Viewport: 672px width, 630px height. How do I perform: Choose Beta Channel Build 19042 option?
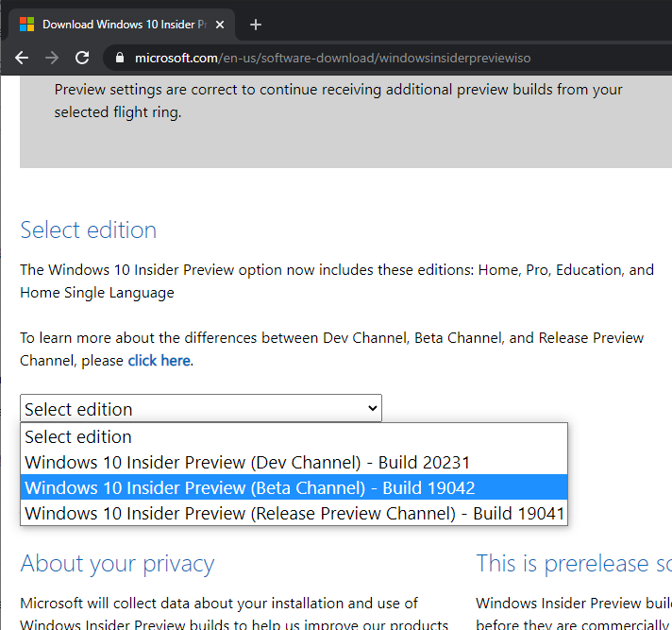(294, 487)
